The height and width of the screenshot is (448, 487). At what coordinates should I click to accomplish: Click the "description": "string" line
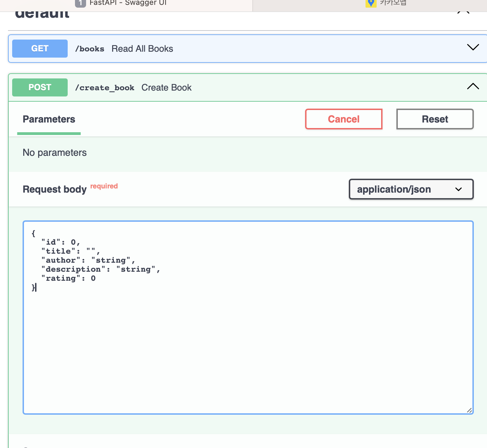101,269
